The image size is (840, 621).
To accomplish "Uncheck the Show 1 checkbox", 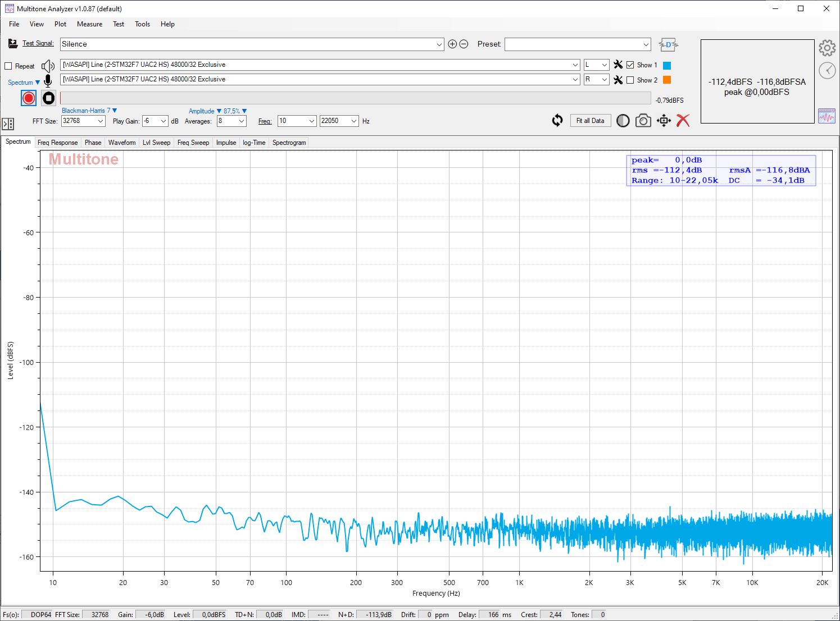I will [x=630, y=65].
